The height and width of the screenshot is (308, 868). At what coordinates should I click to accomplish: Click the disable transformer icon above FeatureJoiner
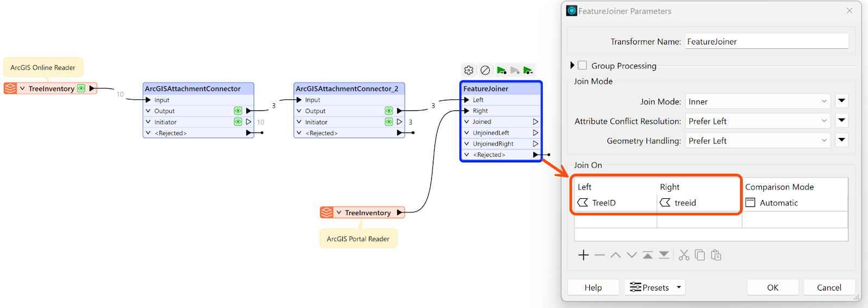486,70
